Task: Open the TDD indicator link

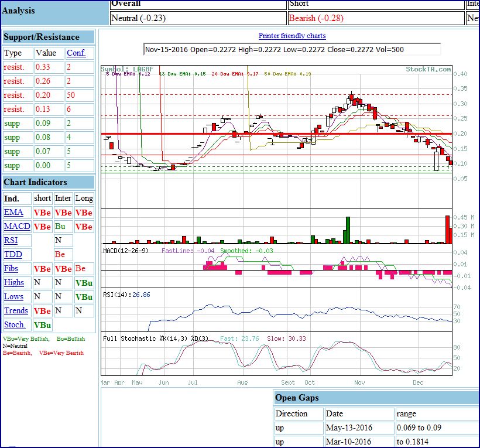Action: tap(13, 255)
